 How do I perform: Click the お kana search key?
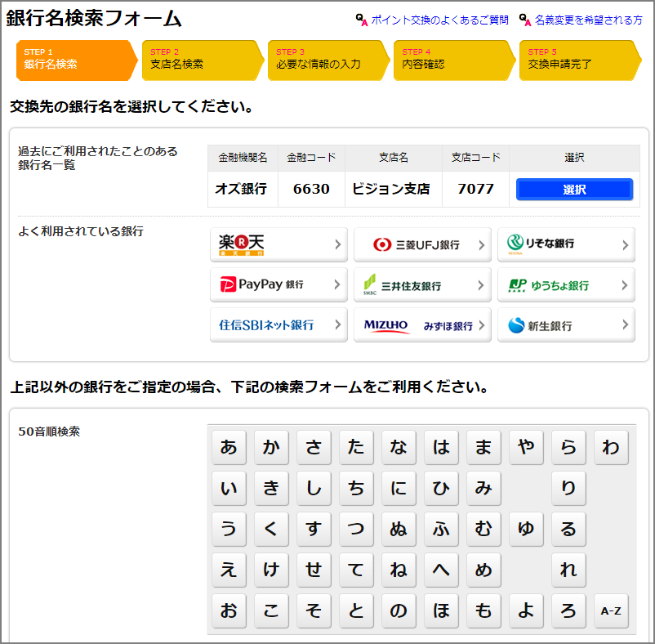pos(229,611)
